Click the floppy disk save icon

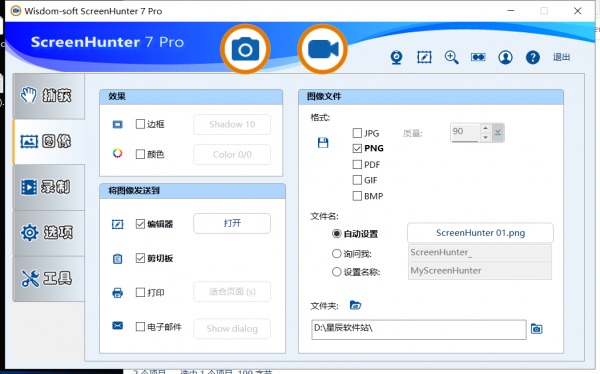pyautogui.click(x=323, y=143)
